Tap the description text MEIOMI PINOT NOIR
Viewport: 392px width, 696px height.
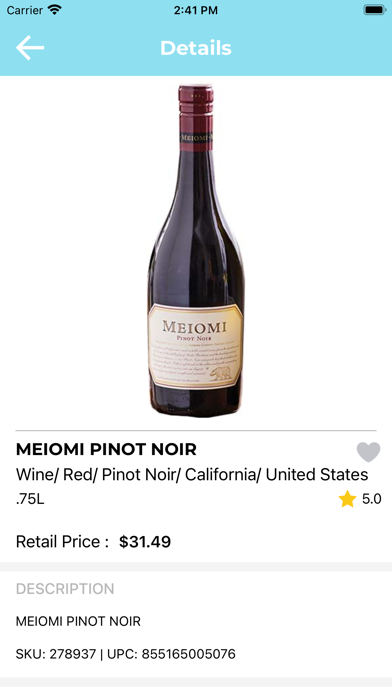pos(78,621)
